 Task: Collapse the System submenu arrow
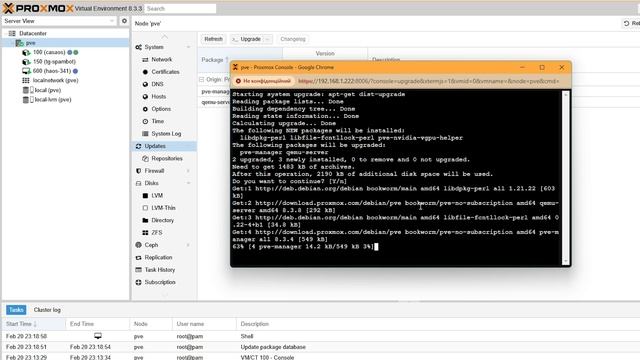click(188, 47)
